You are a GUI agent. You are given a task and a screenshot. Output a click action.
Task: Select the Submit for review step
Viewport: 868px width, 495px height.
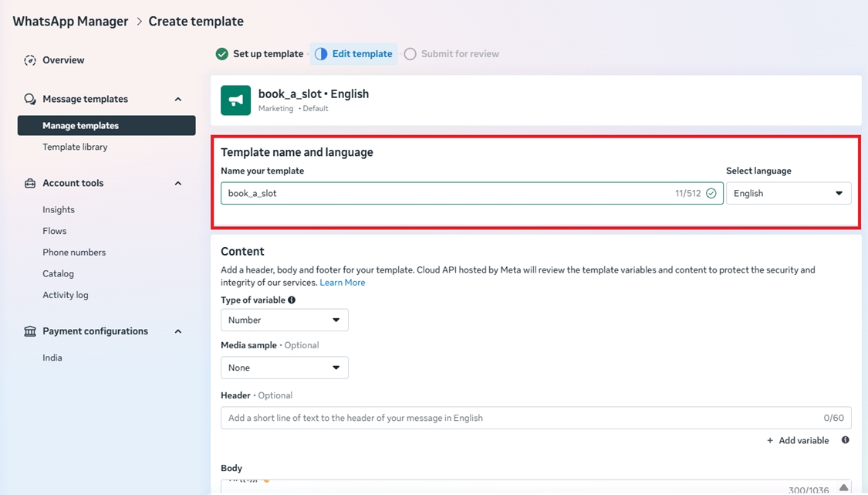click(451, 54)
